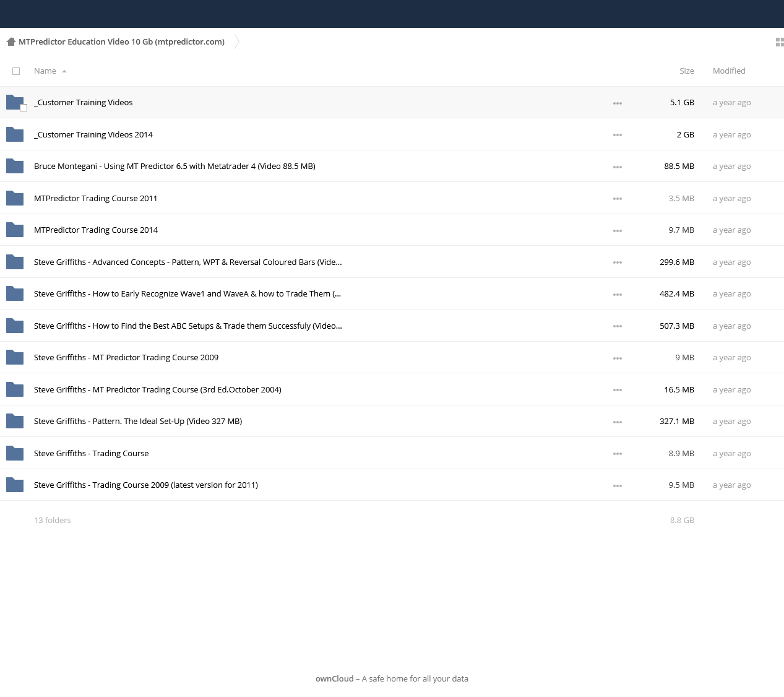Open actions menu for _Customer Training Videos 2014

[618, 135]
